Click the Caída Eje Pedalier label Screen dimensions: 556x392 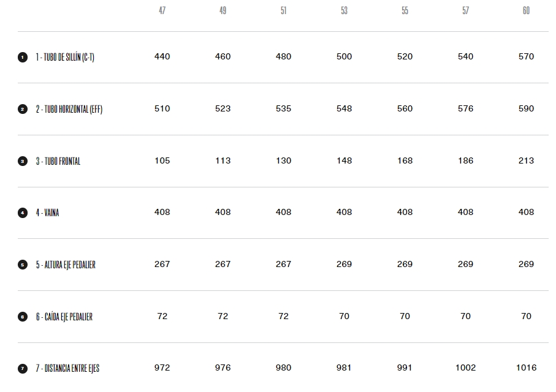pos(64,317)
